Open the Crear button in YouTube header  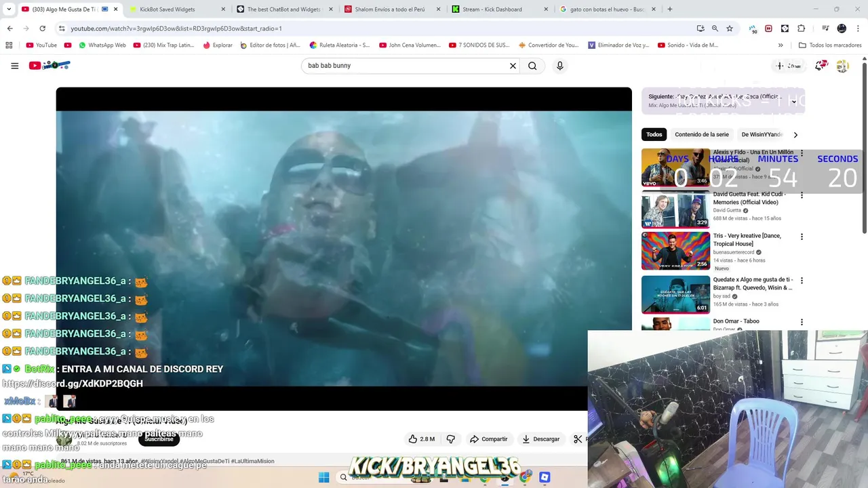point(789,66)
